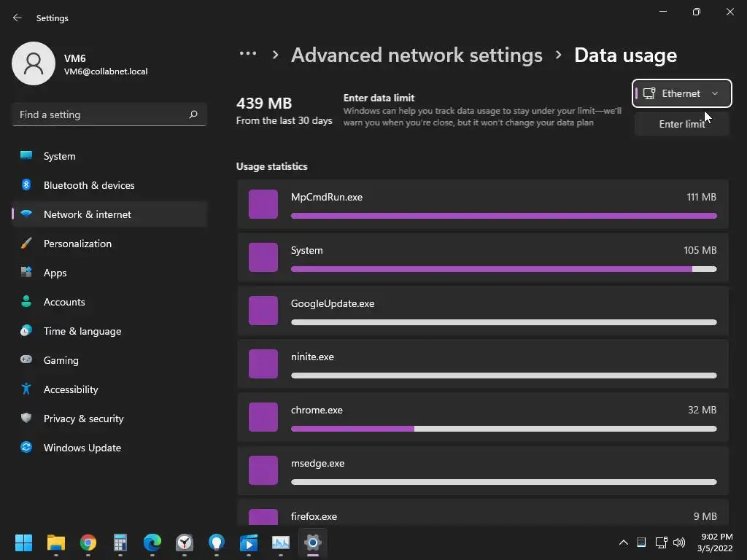Open Privacy & security settings
Viewport: 747px width, 560px height.
point(83,419)
